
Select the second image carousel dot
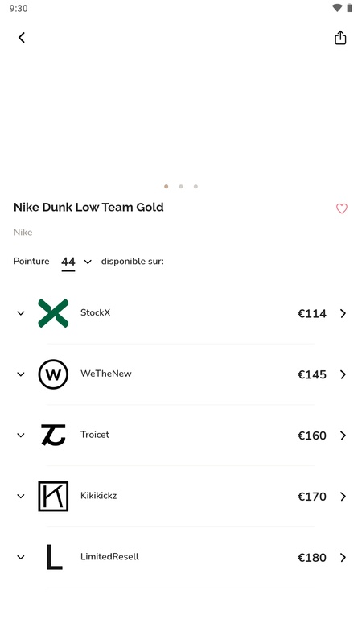click(x=180, y=187)
